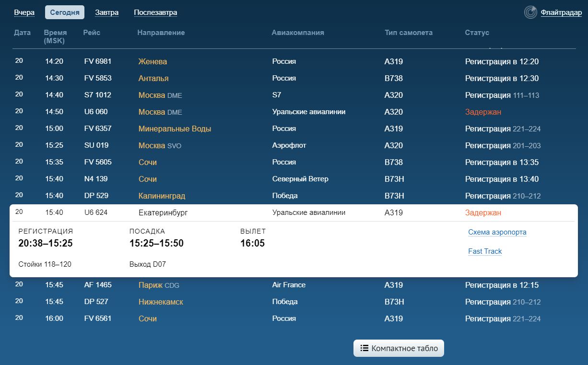Open Сочи destination for flight N4 139

click(148, 179)
